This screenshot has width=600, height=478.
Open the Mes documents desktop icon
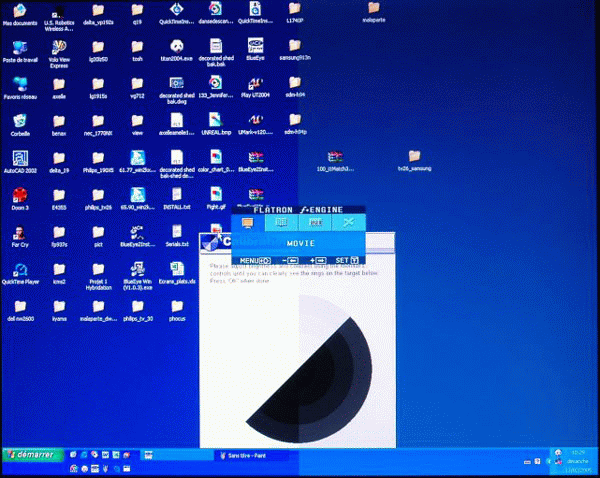click(x=20, y=14)
